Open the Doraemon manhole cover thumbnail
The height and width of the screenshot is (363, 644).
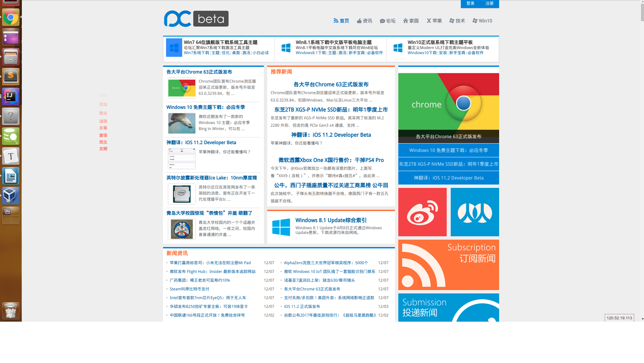coord(182,229)
